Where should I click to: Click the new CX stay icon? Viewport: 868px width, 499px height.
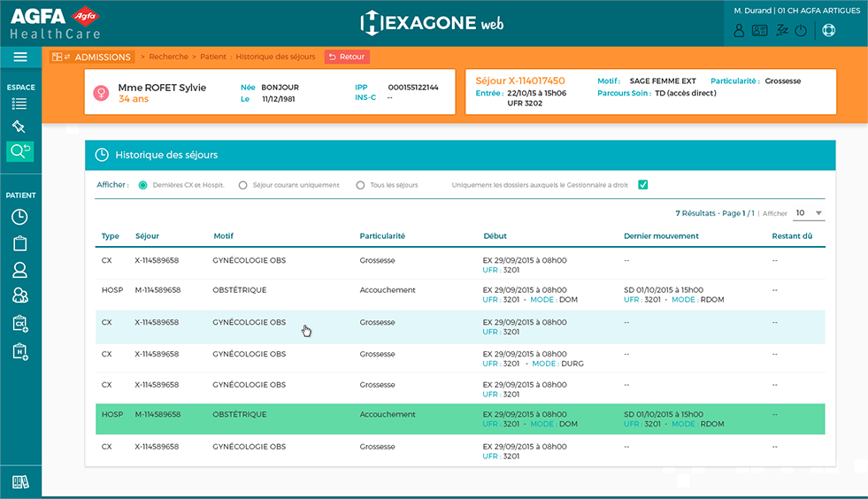pos(20,324)
